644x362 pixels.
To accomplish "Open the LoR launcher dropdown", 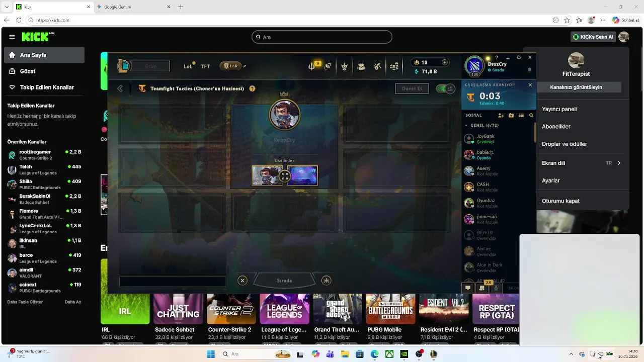I will [x=232, y=66].
